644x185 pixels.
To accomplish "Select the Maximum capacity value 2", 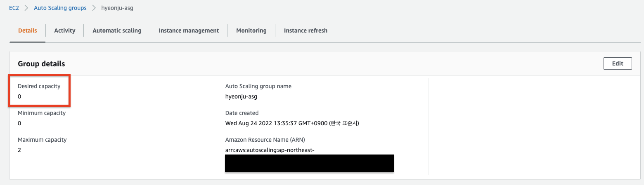I will pyautogui.click(x=19, y=150).
